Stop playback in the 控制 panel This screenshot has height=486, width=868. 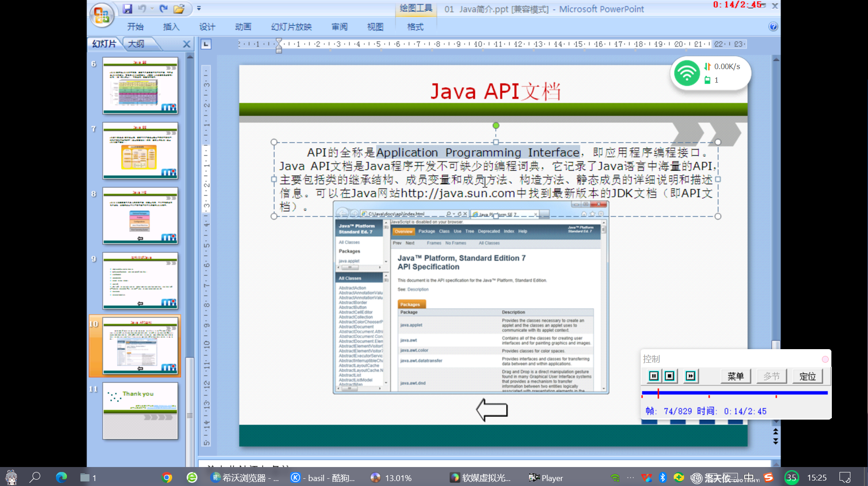[670, 376]
